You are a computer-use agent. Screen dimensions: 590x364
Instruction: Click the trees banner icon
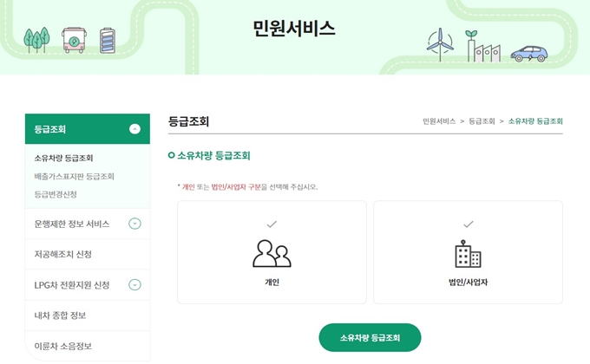coord(36,40)
